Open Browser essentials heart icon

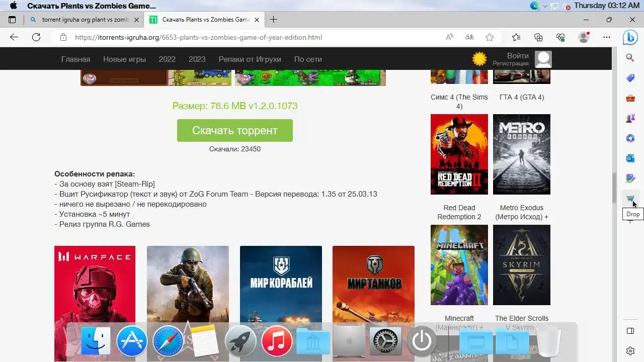[x=560, y=37]
